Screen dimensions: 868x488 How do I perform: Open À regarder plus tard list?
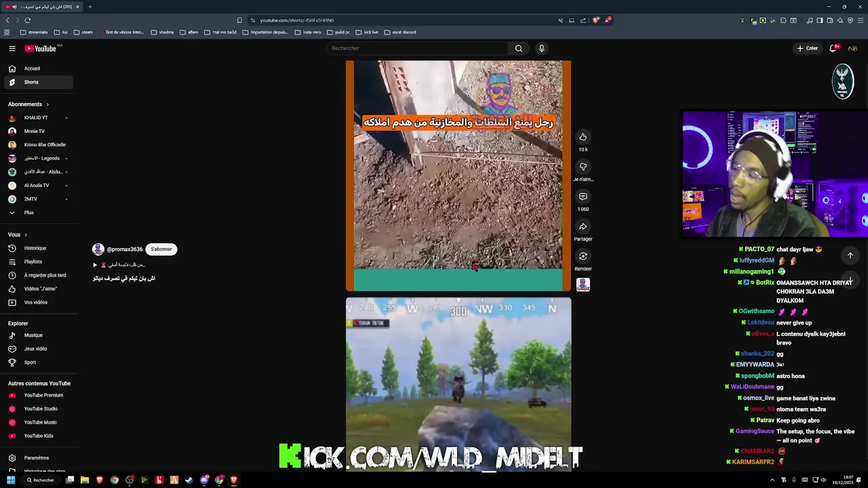39,275
